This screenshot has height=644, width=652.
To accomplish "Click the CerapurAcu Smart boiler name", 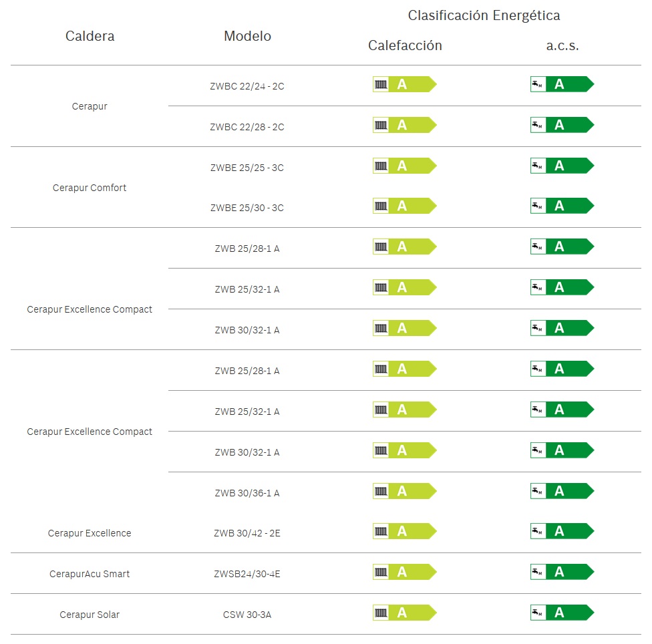I will click(x=90, y=574).
